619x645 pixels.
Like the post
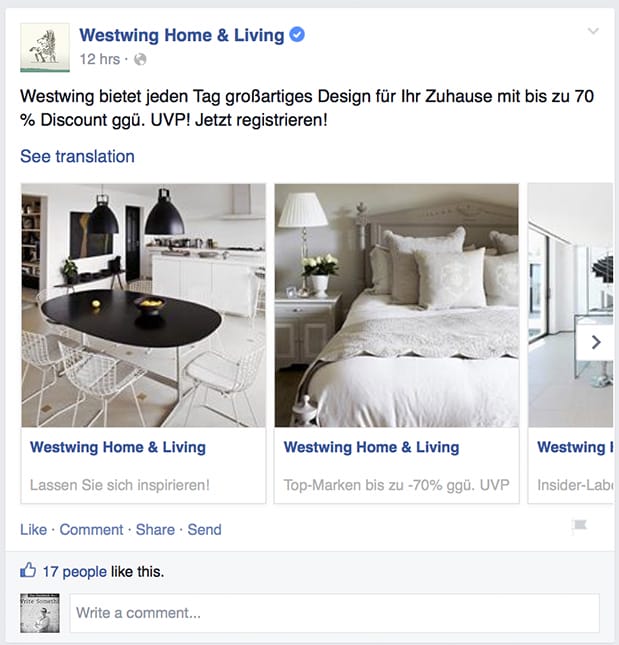[x=33, y=529]
